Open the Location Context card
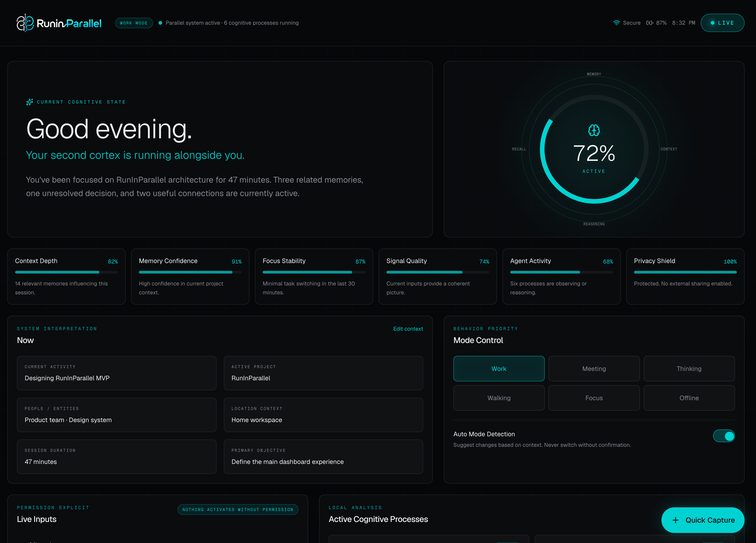Viewport: 756px width, 543px height. coord(323,415)
